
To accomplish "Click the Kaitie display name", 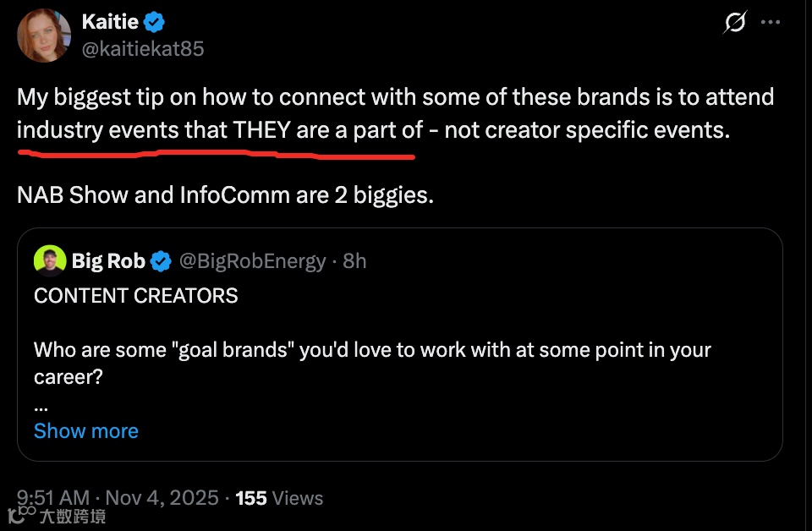I will pos(110,23).
